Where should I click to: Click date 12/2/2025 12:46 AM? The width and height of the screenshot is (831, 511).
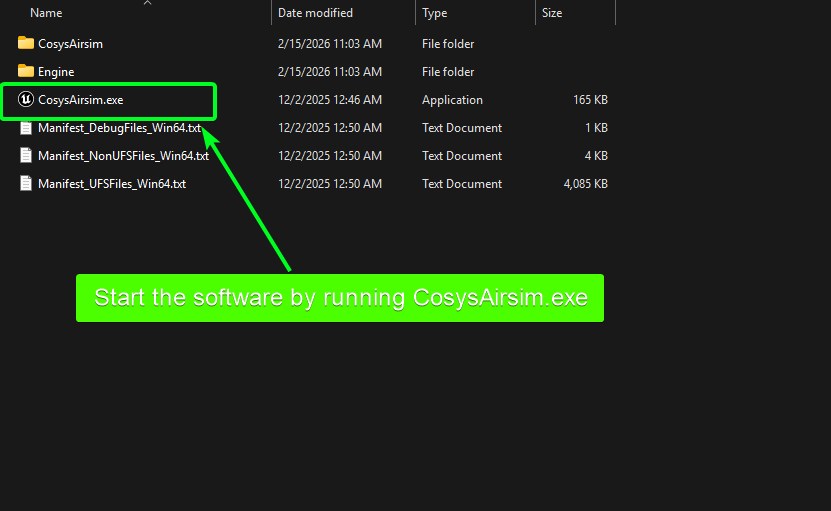click(x=330, y=100)
